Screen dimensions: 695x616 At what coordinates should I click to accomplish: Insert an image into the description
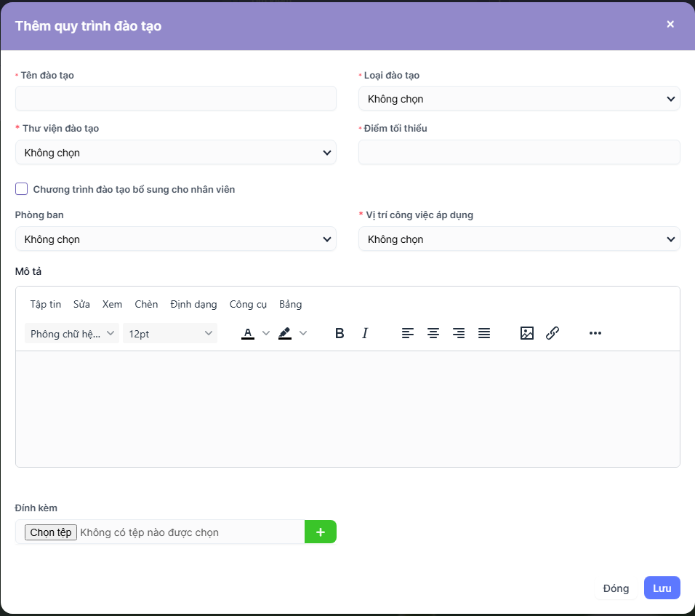coord(527,333)
